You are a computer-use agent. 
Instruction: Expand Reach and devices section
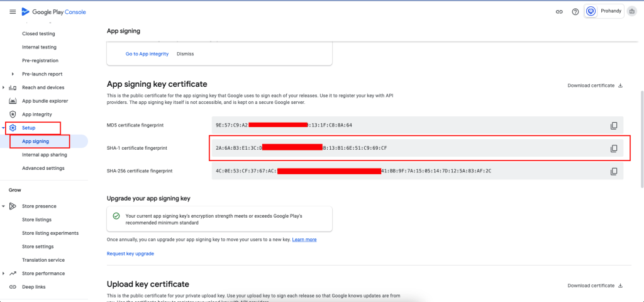(x=4, y=87)
